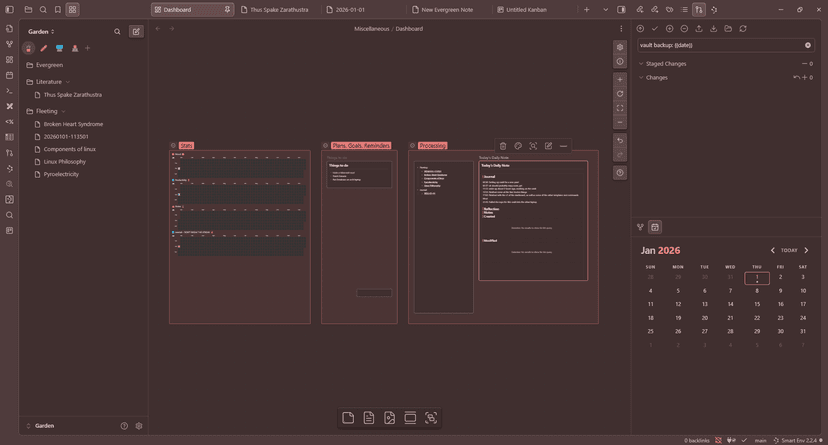The height and width of the screenshot is (445, 828).
Task: Click the canvas undo icon
Action: 620,141
